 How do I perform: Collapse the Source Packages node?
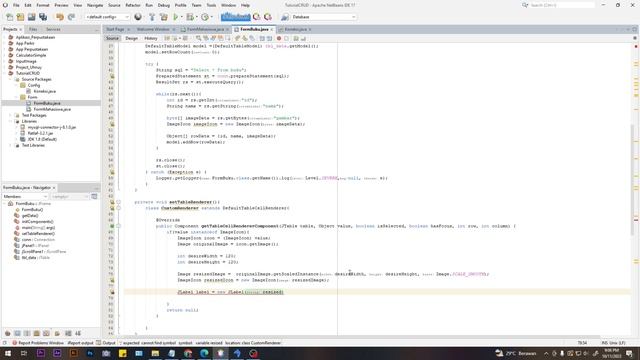11,79
